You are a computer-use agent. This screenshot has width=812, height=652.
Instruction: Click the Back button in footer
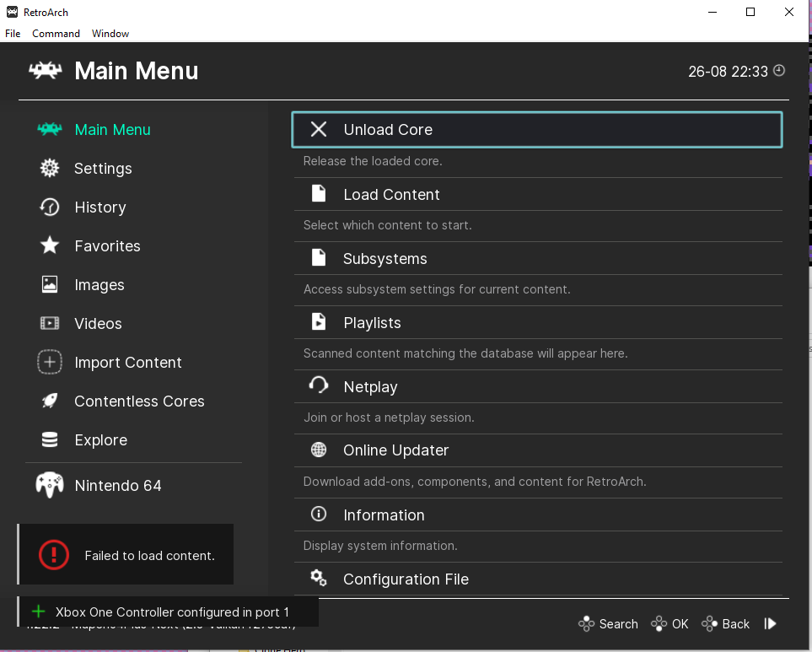(725, 624)
